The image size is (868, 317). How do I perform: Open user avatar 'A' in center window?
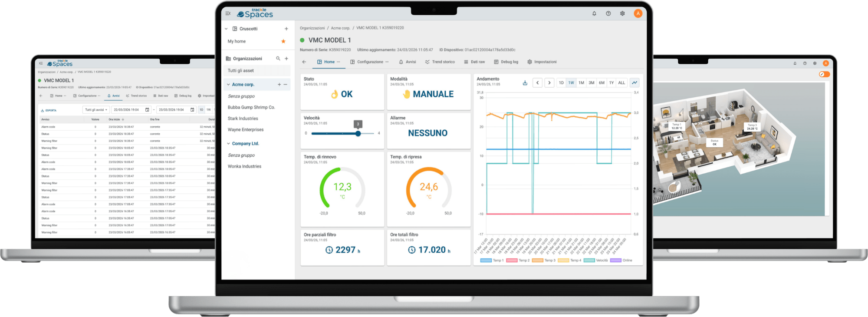pyautogui.click(x=638, y=13)
